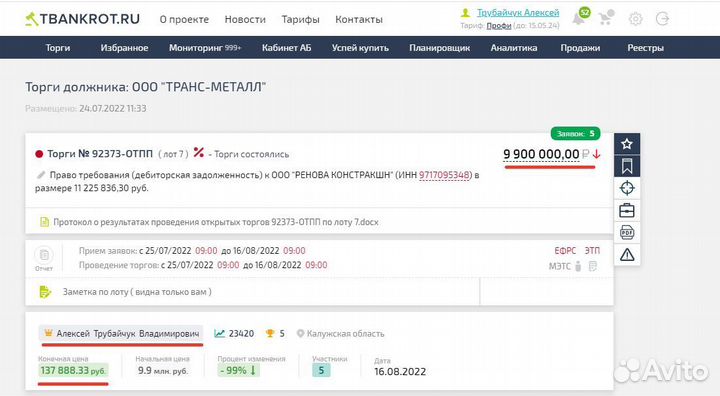
Task: Click the Отчет report icon
Action: [44, 258]
